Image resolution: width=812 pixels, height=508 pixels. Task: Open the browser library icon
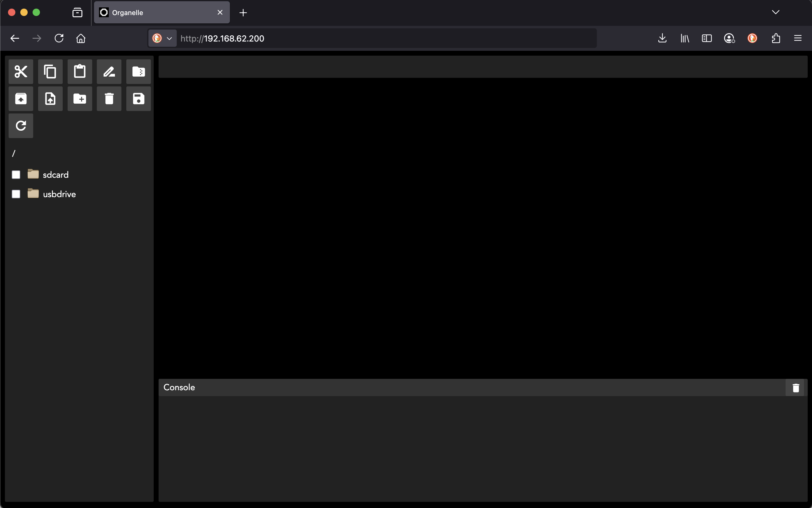point(685,38)
